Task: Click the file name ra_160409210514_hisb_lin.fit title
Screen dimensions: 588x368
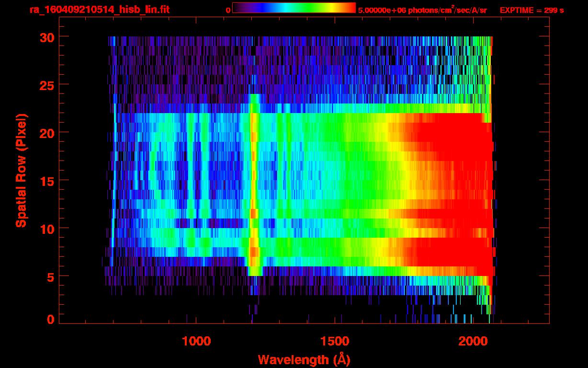Action: point(85,10)
